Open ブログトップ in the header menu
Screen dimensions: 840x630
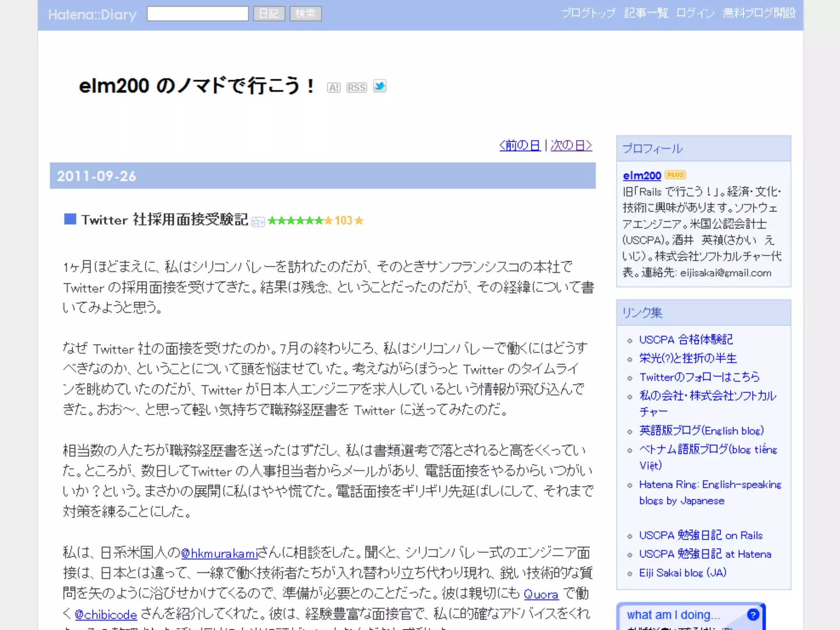click(588, 13)
